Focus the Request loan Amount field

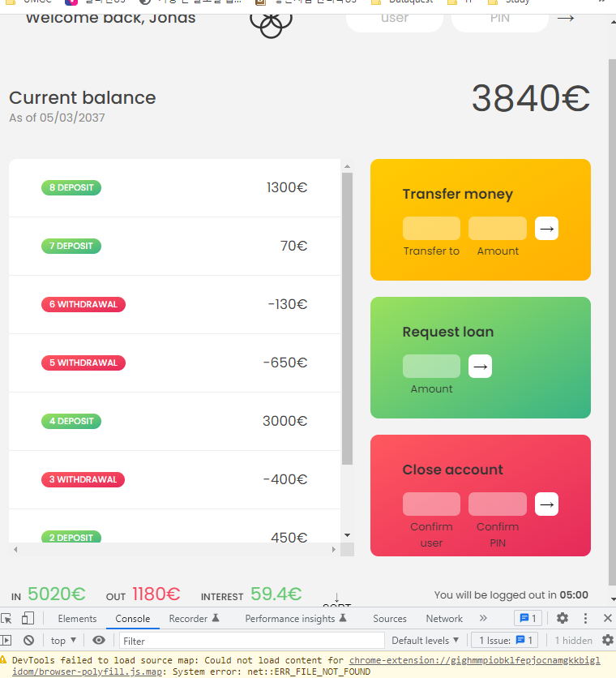[x=431, y=367]
